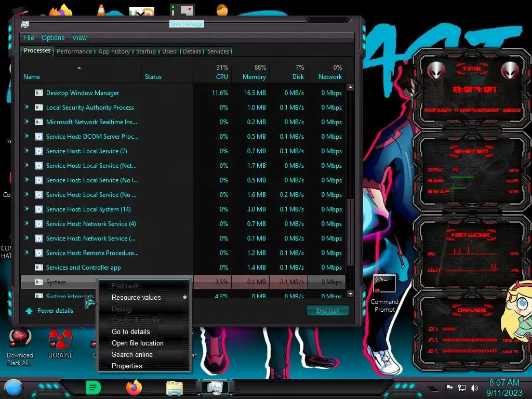Click Microsoft Network Realtime Inspection process icon
This screenshot has width=532, height=399.
point(39,122)
